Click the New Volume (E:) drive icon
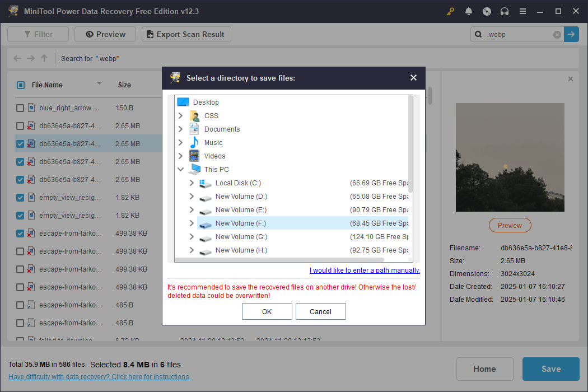This screenshot has height=392, width=588. 206,211
